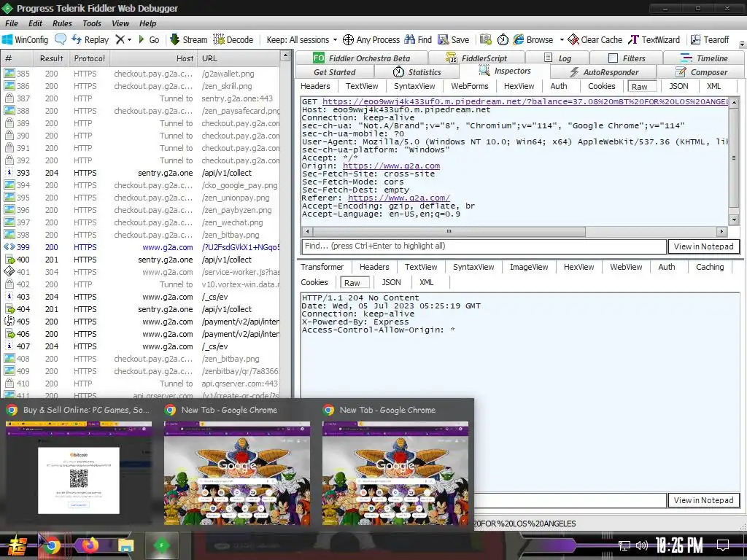Select session 393 sentry.g2a.one collect
This screenshot has width=747, height=560.
[141, 173]
